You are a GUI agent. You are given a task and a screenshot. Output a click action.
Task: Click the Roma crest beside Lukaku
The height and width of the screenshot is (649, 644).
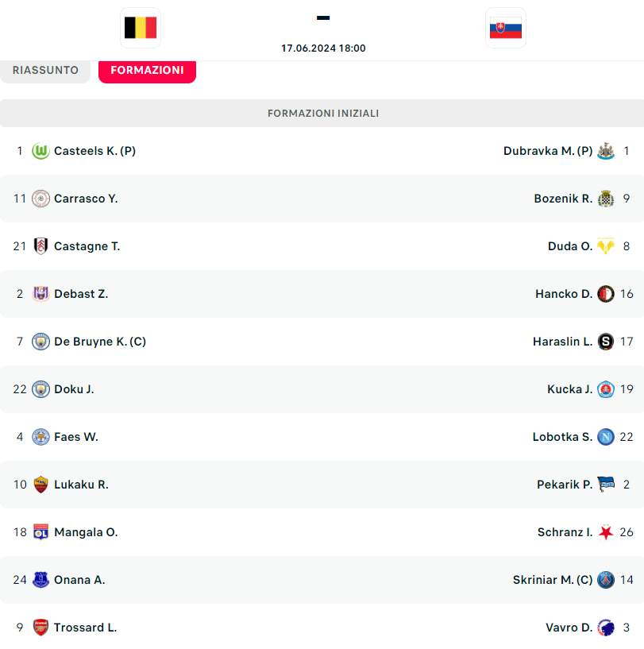click(x=40, y=485)
